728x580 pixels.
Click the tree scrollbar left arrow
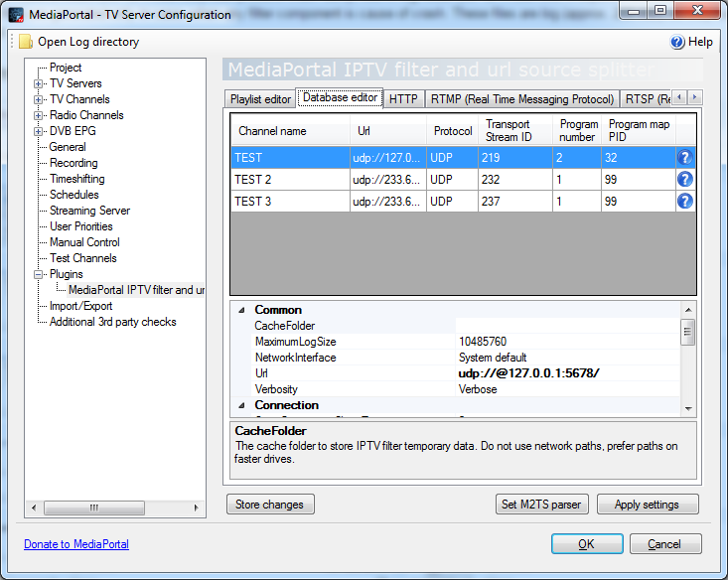34,507
